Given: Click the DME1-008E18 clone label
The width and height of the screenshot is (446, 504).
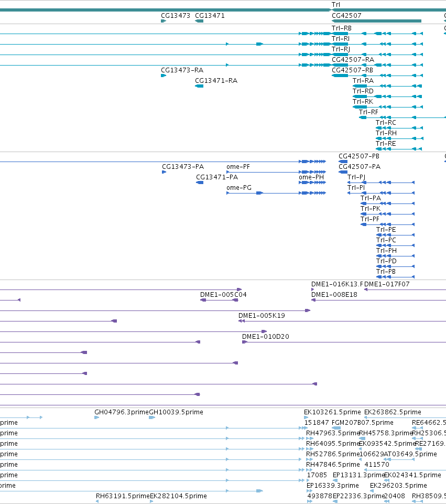Looking at the screenshot, I should [334, 295].
